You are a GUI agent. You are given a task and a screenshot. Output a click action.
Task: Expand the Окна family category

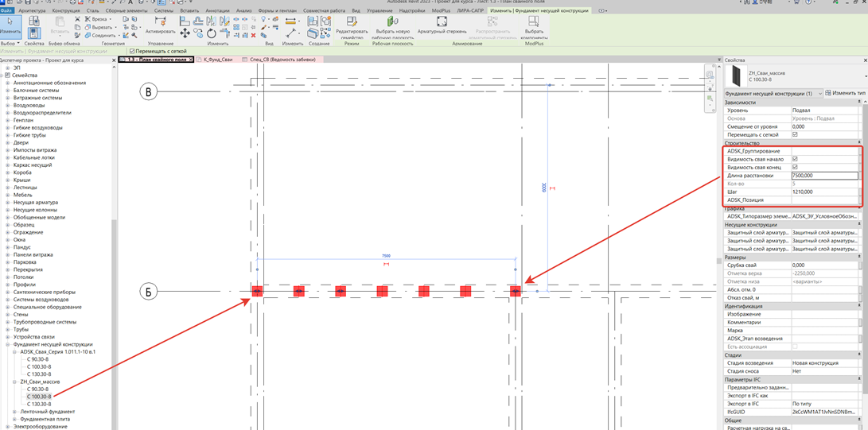8,240
